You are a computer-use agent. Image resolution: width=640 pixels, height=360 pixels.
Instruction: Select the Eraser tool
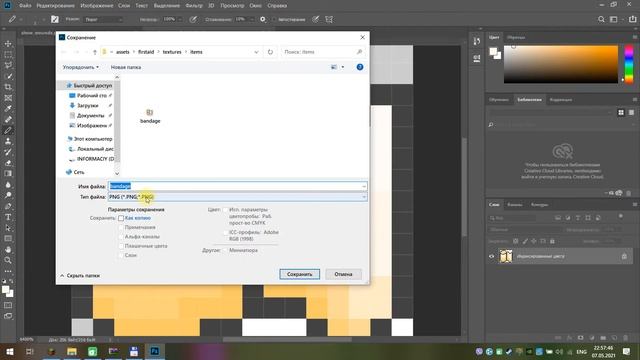(8, 163)
